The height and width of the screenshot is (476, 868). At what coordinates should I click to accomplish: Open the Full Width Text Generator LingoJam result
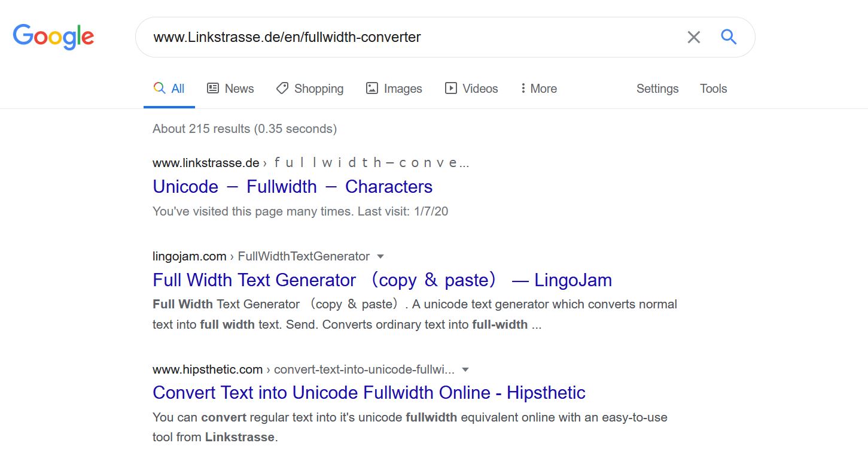pos(382,280)
